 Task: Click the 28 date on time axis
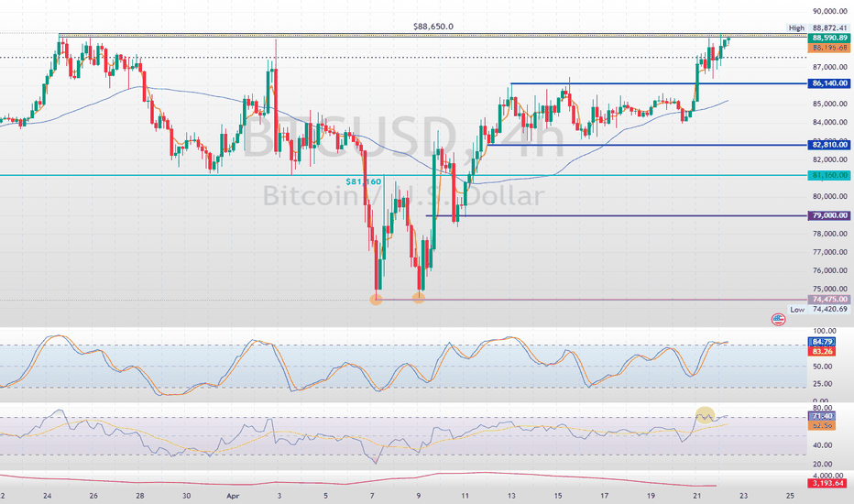140,496
